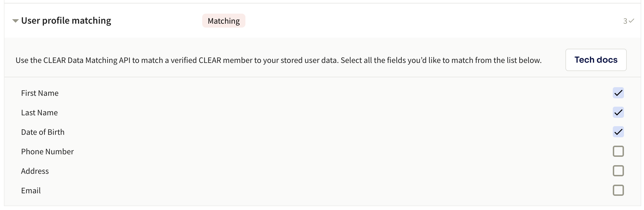Click the selected fields count number 3
This screenshot has width=644, height=210.
[625, 21]
